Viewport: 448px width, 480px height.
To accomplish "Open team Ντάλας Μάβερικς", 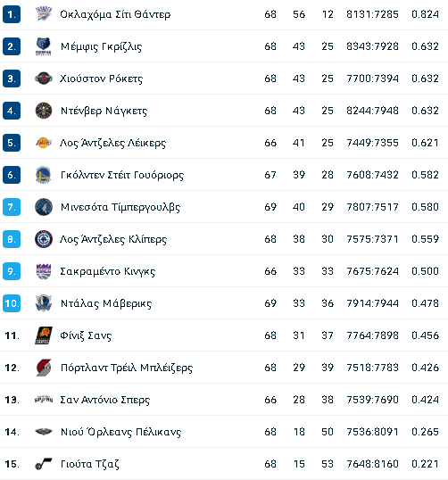I will [x=106, y=303].
